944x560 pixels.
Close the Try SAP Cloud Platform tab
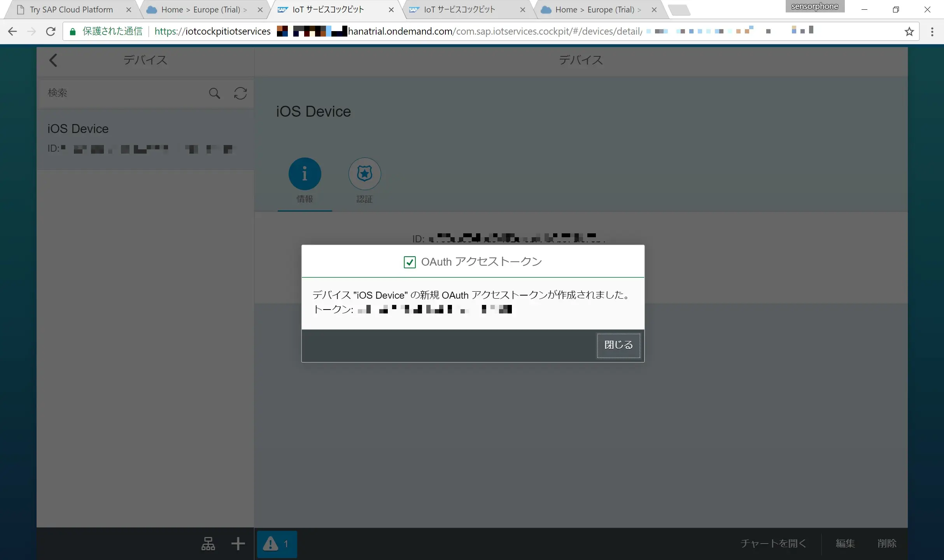[x=129, y=10]
